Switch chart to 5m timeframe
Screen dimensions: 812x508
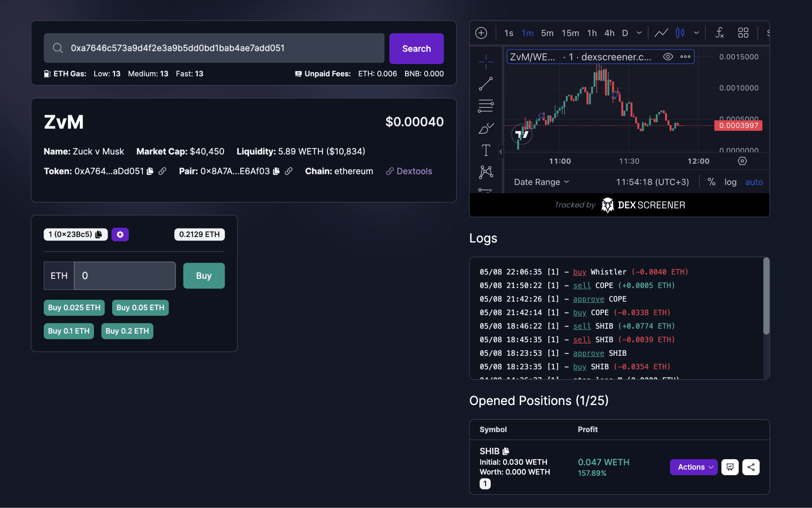[547, 33]
